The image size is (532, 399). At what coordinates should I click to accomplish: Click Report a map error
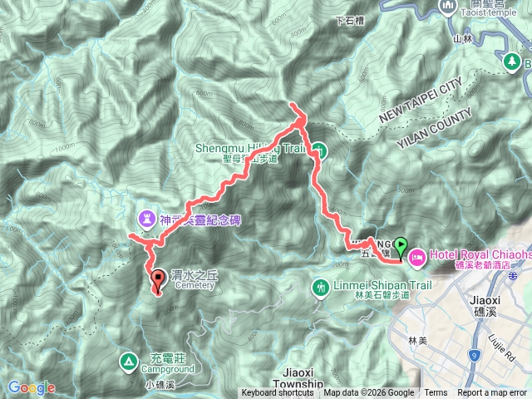[x=492, y=393]
